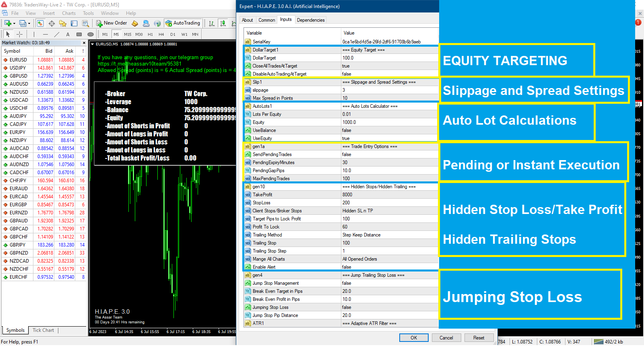Open the EURUSD,M5 chart title dropdown triangle
The height and width of the screenshot is (362, 644).
tap(93, 44)
